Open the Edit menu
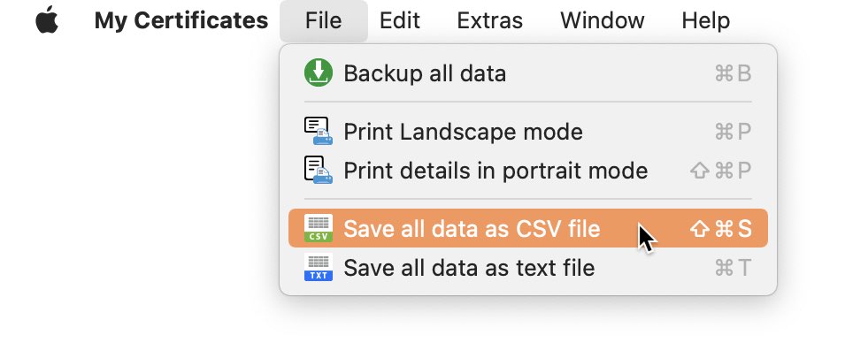This screenshot has height=358, width=868. coord(400,20)
